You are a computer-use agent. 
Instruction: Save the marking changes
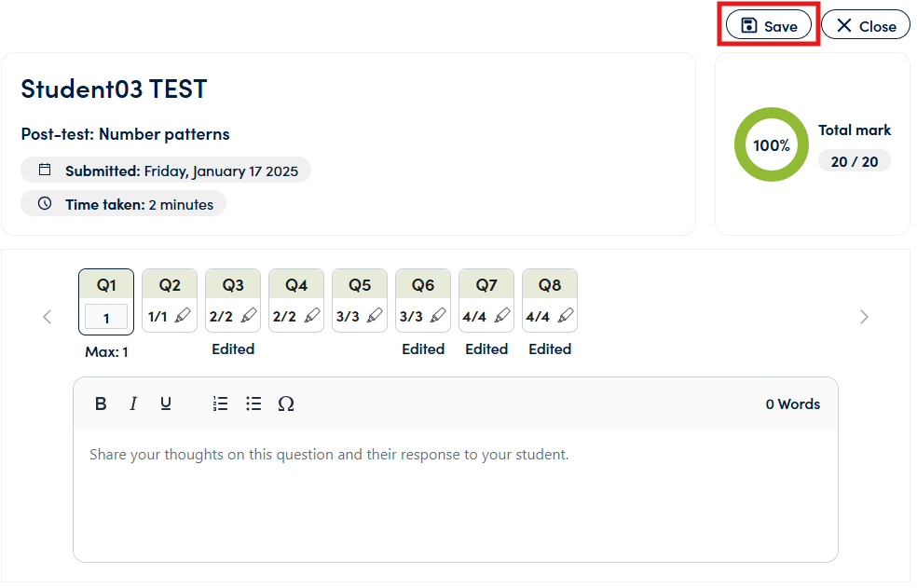769,26
